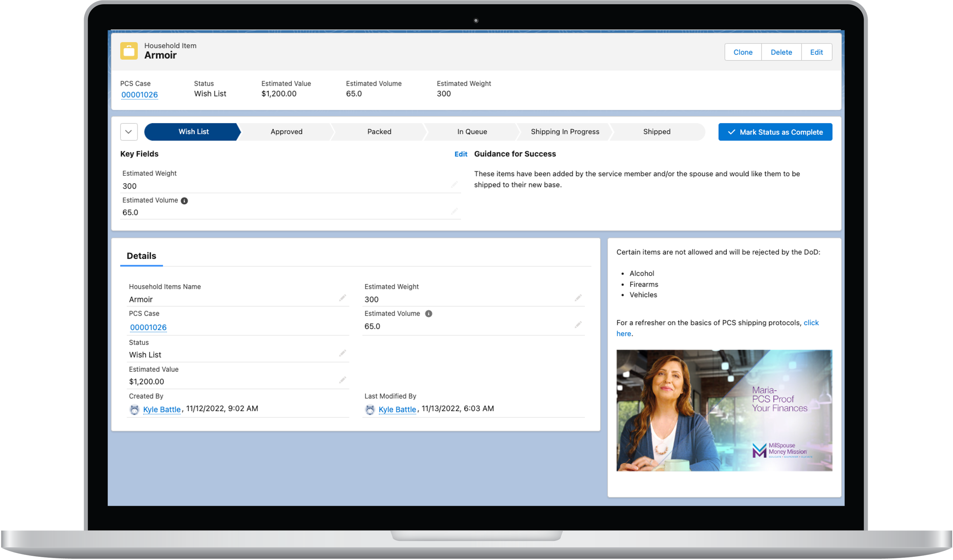This screenshot has height=560, width=953.
Task: Show Estimated Volume info tooltip in Details
Action: pos(428,314)
